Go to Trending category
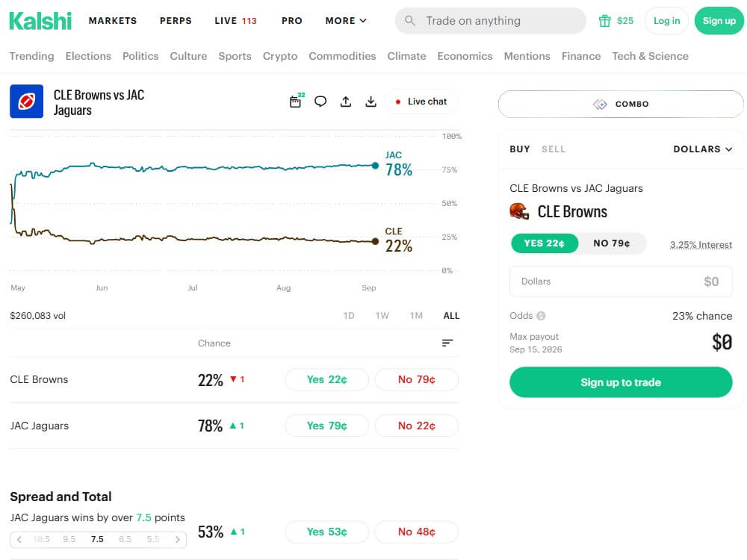Image resolution: width=747 pixels, height=560 pixels. point(32,56)
